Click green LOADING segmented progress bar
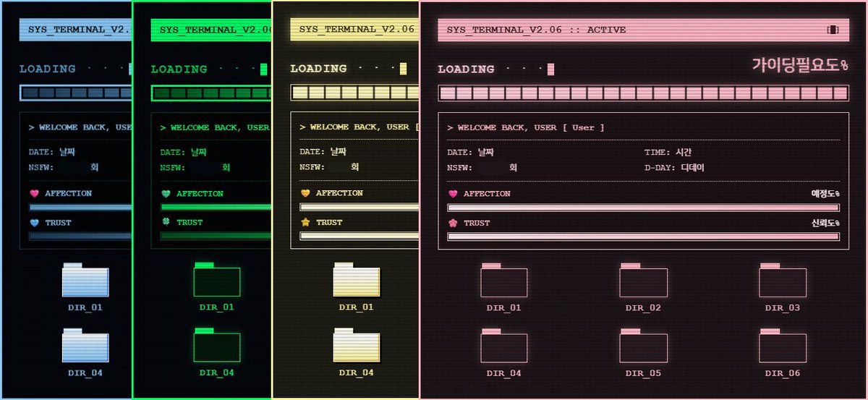 click(211, 93)
